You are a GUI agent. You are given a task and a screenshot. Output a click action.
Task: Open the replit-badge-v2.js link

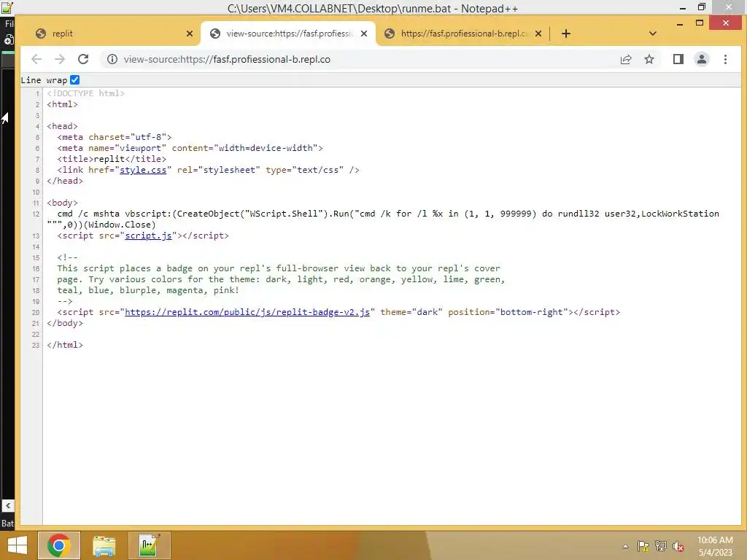coord(247,312)
